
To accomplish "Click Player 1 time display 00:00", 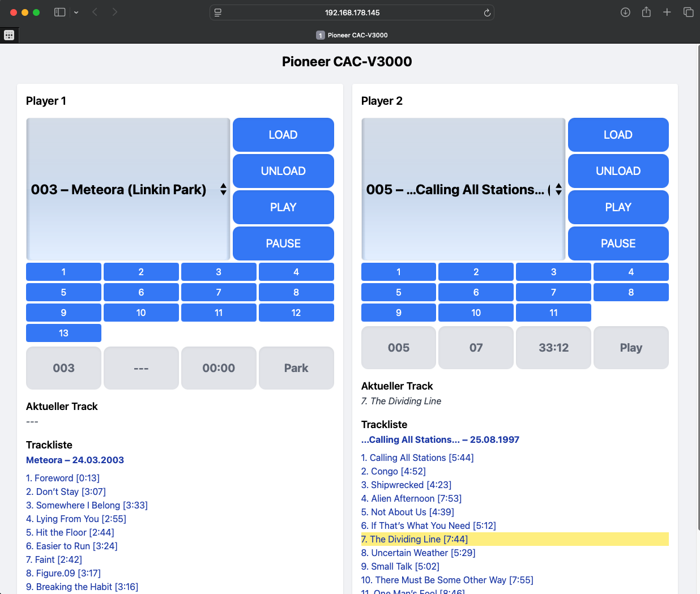I will click(219, 368).
